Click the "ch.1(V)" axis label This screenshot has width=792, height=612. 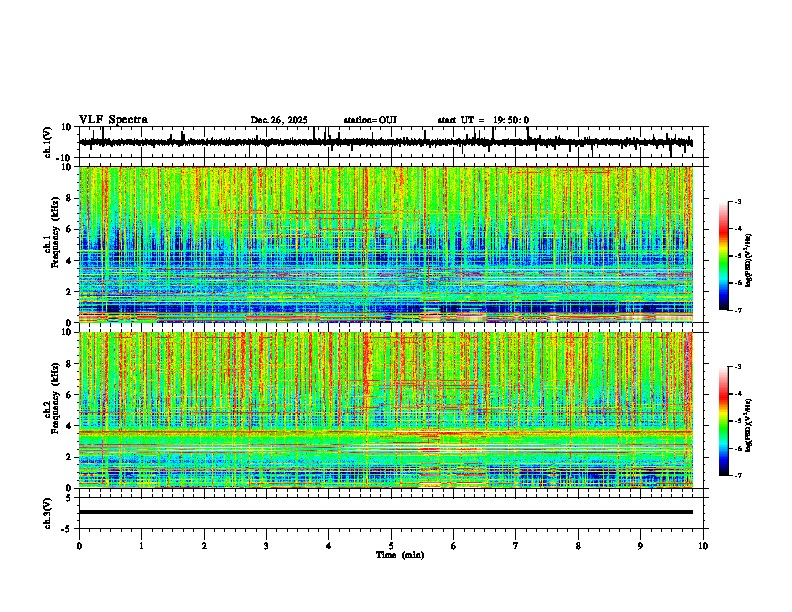(48, 142)
